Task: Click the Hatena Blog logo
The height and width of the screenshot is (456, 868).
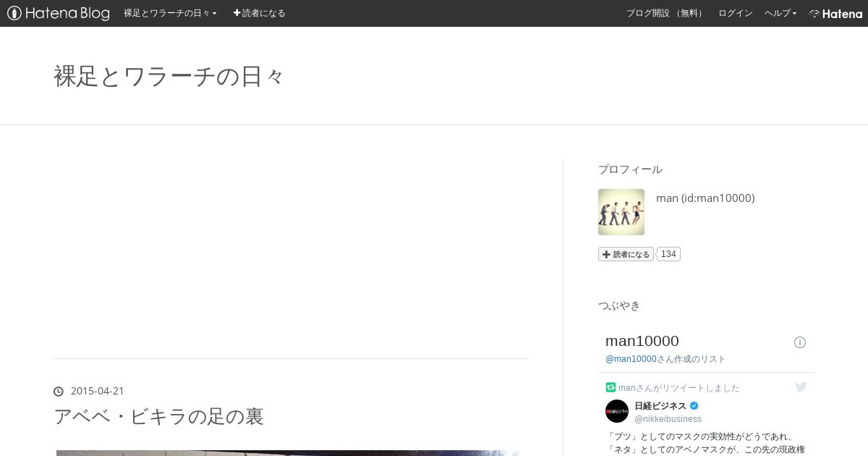Action: [59, 13]
